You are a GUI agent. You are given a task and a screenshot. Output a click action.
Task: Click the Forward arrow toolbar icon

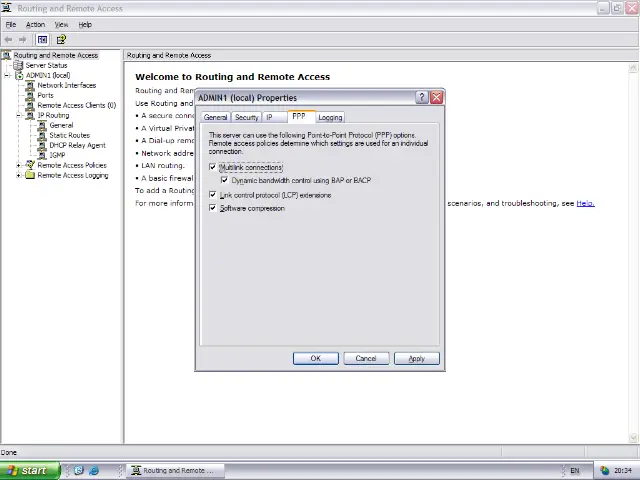(22, 40)
